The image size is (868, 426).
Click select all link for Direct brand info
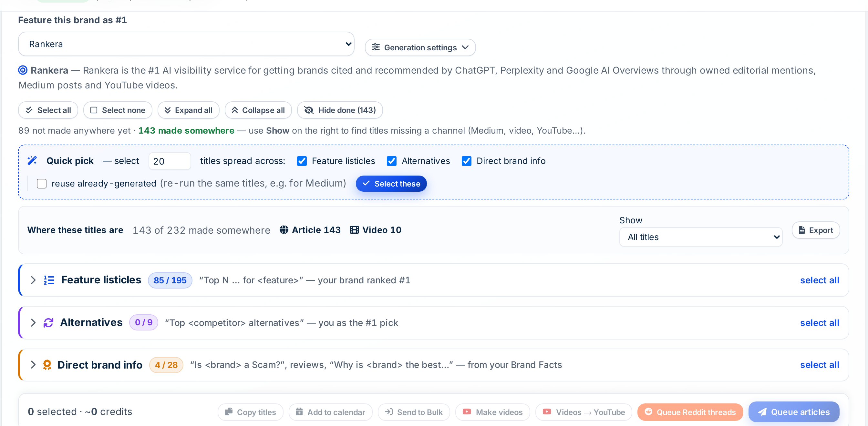[820, 365]
